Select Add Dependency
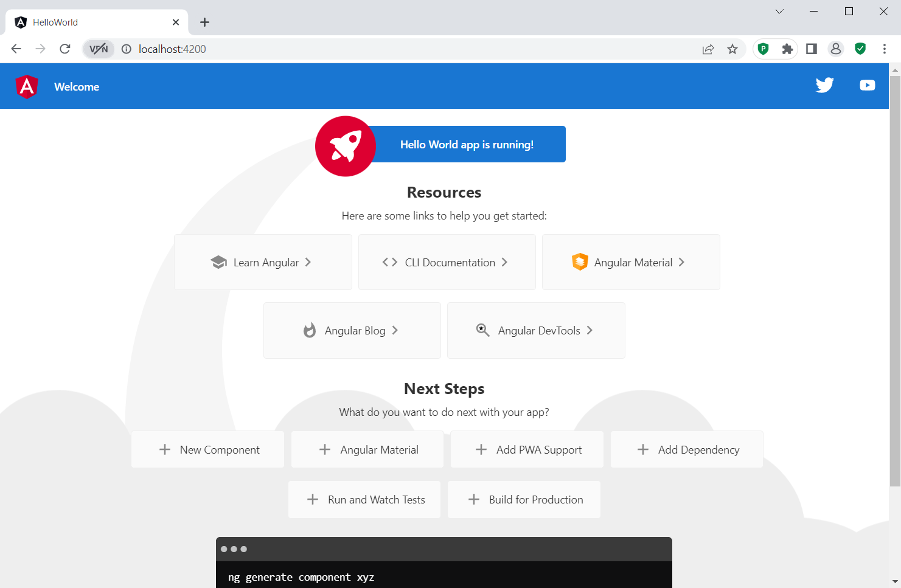 (687, 449)
